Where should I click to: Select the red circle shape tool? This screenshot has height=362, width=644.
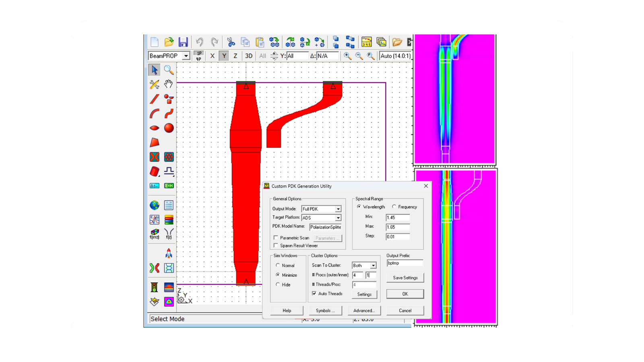click(169, 128)
